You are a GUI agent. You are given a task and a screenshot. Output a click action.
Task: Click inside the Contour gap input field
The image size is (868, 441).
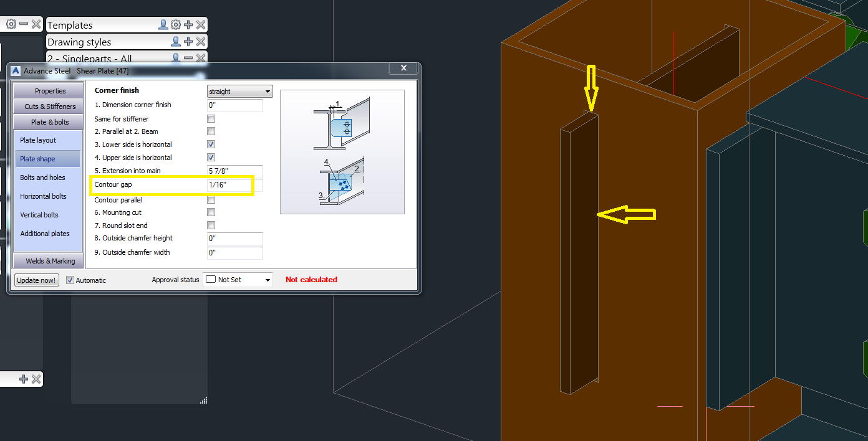(x=234, y=185)
